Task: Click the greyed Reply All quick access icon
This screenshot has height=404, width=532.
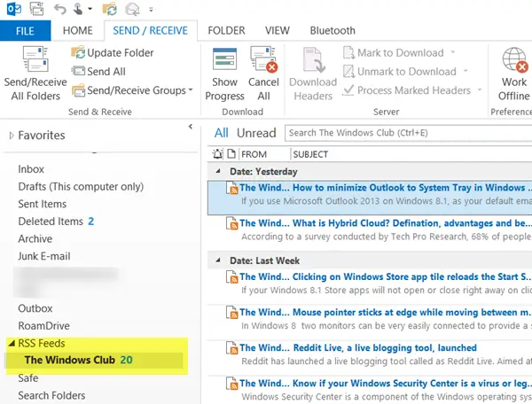Action: [132, 9]
